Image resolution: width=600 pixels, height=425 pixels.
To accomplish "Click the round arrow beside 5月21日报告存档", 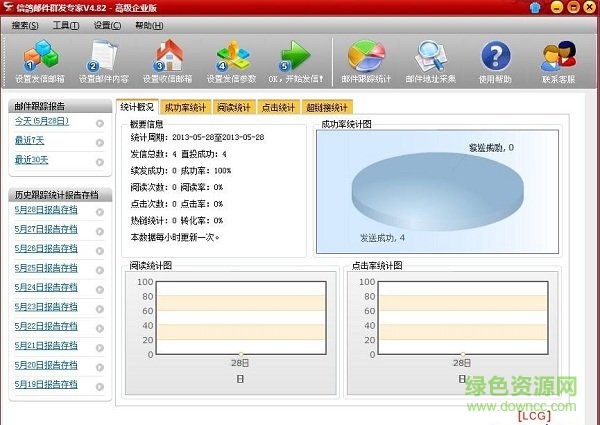I will [100, 348].
